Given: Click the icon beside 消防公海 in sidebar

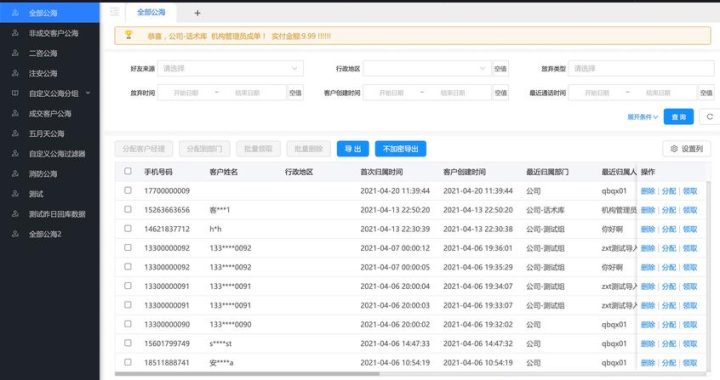Looking at the screenshot, I should pos(15,173).
